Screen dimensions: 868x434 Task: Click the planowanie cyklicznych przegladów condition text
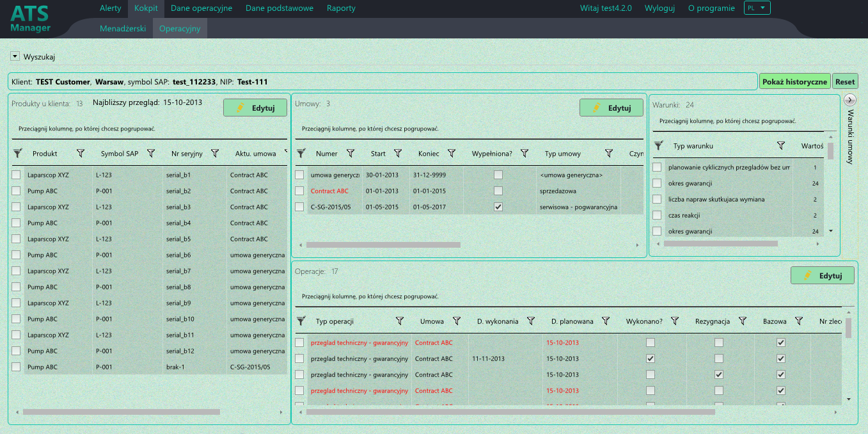[x=729, y=167]
